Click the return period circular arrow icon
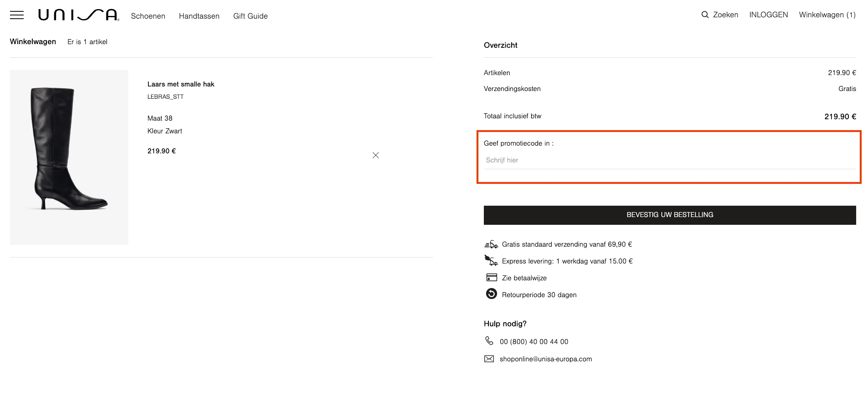The height and width of the screenshot is (395, 868). (491, 294)
